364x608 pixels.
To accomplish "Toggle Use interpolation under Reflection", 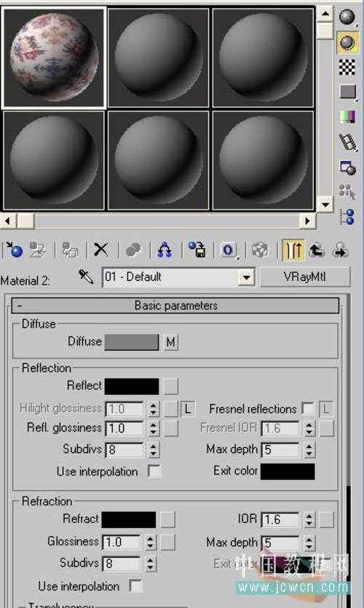I will (154, 471).
